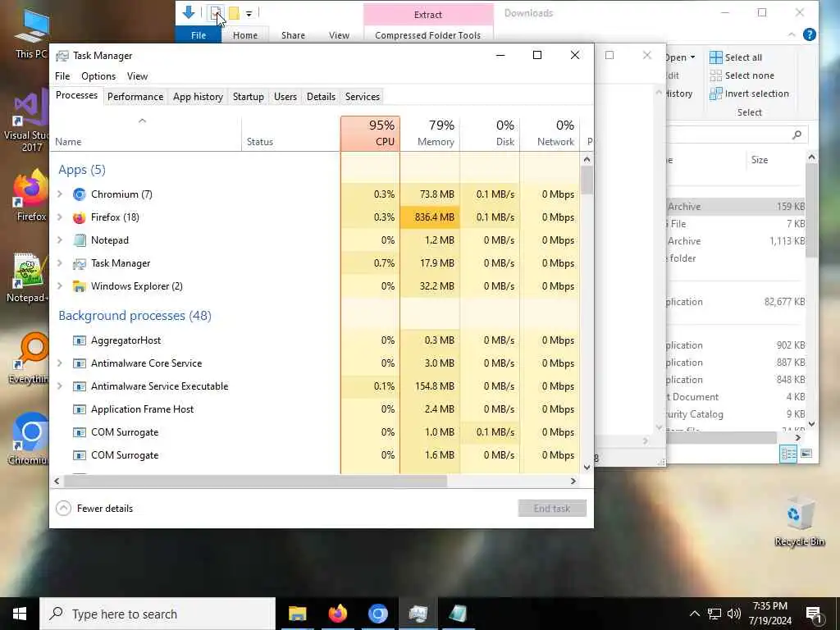Screen dimensions: 840x630
Task: Expand the Chromium (7) process group
Action: point(60,194)
